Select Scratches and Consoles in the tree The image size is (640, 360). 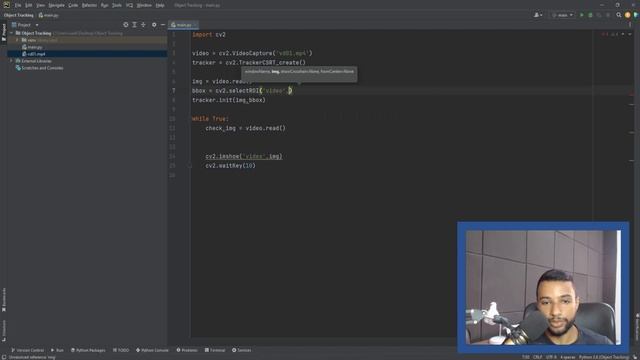[x=40, y=68]
